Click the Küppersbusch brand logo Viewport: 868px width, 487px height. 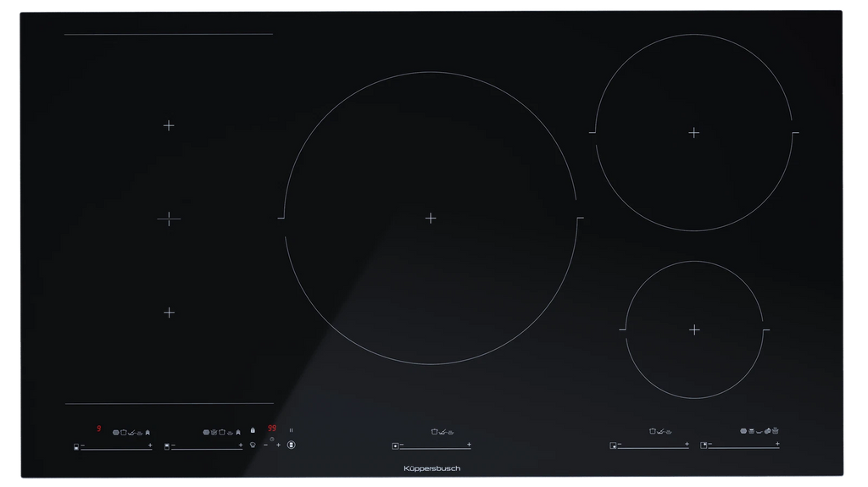(431, 468)
